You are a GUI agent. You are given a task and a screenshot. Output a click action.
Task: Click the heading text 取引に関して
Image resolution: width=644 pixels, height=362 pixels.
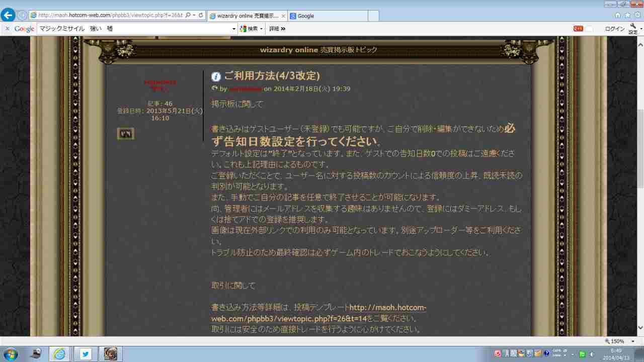click(233, 286)
